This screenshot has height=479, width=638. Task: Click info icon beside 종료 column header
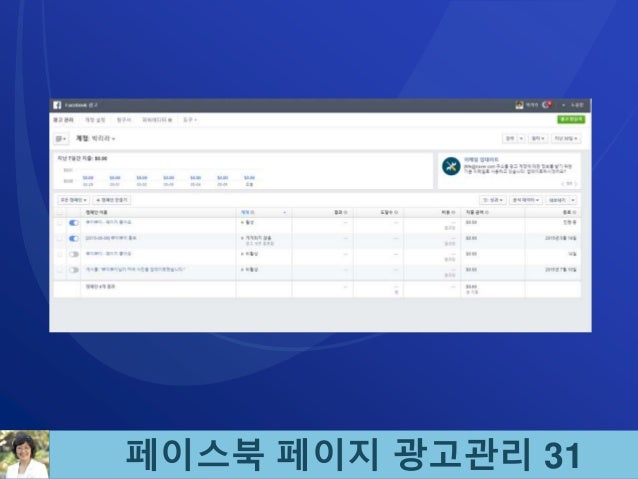[574, 212]
